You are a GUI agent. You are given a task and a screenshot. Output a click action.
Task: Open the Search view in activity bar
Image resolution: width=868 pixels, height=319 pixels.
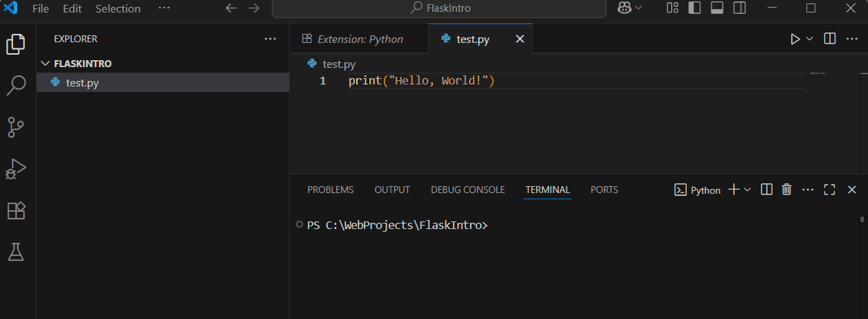(16, 86)
